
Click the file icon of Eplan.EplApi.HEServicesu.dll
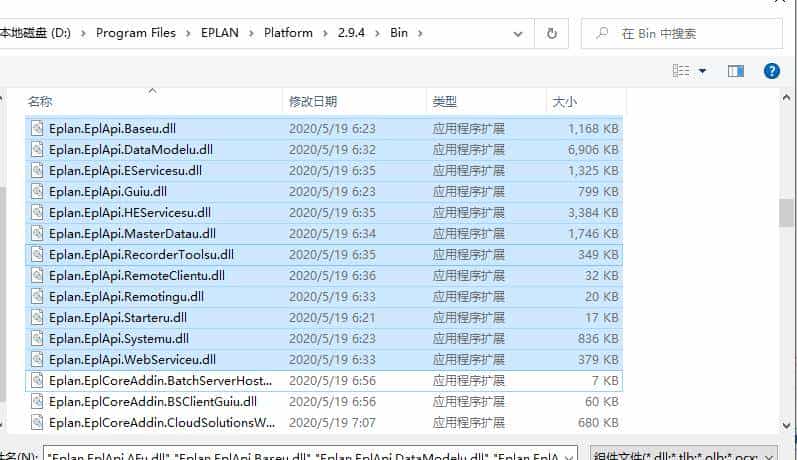37,212
